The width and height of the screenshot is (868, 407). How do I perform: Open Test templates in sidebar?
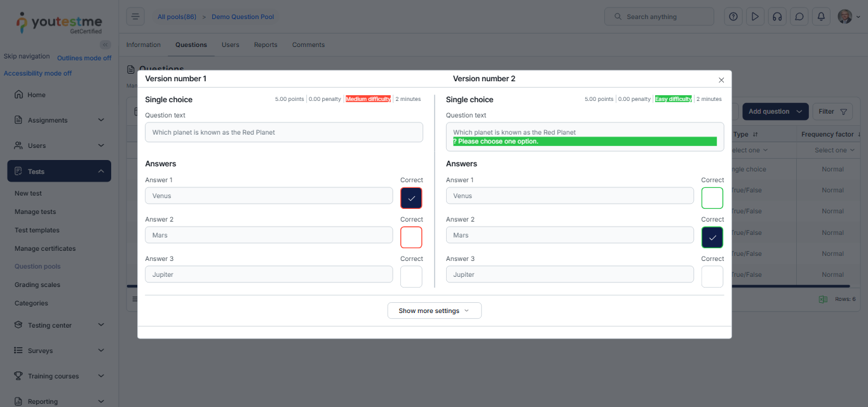pyautogui.click(x=37, y=230)
